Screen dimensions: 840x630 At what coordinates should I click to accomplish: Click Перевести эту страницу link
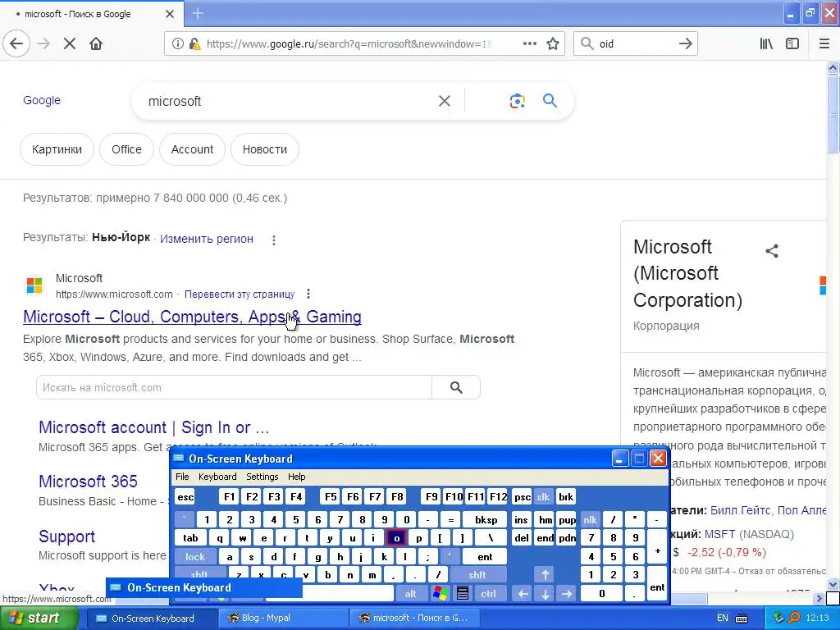pyautogui.click(x=240, y=294)
